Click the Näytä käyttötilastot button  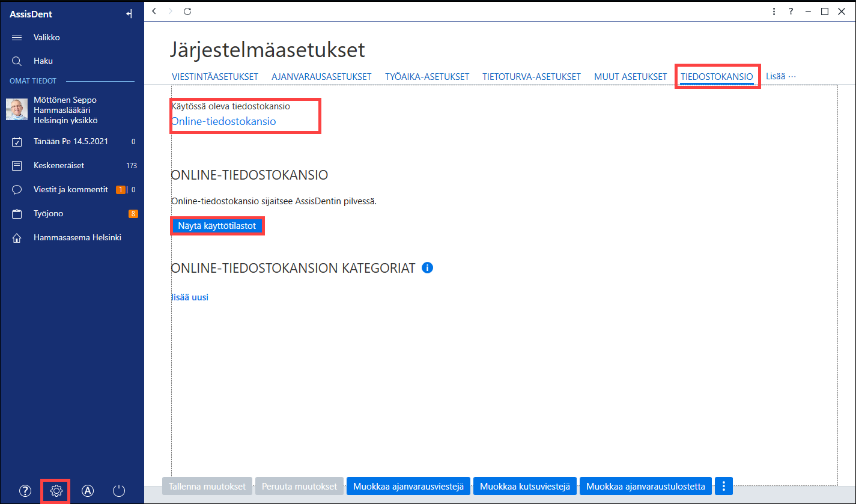(217, 226)
